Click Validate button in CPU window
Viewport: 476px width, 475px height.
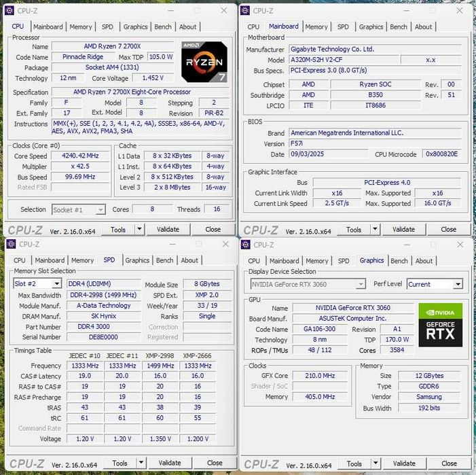168,229
